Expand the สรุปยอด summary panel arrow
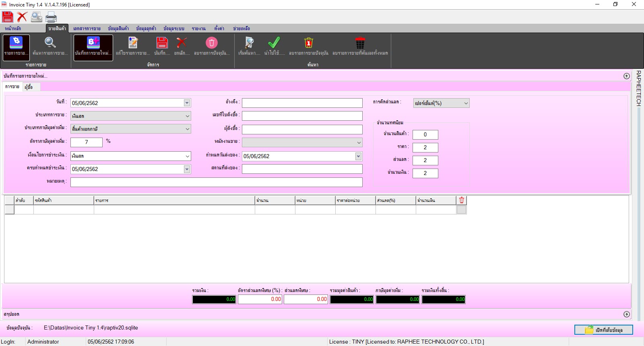644x346 pixels. [626, 314]
